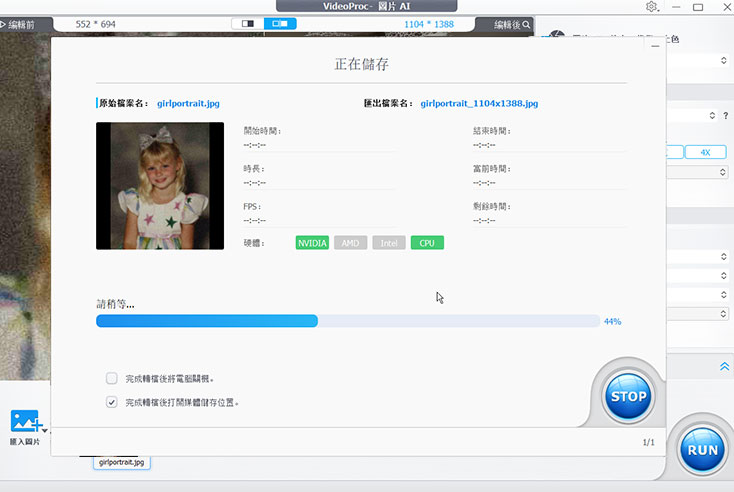Open the topmost right-panel stepper dropdown
Viewport: 734px width, 492px height.
(x=723, y=60)
